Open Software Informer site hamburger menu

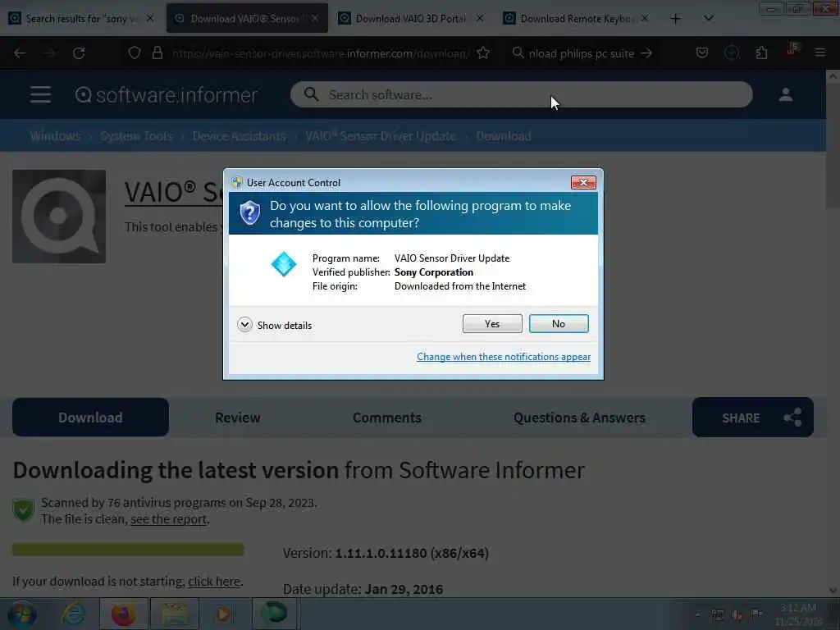pos(40,95)
